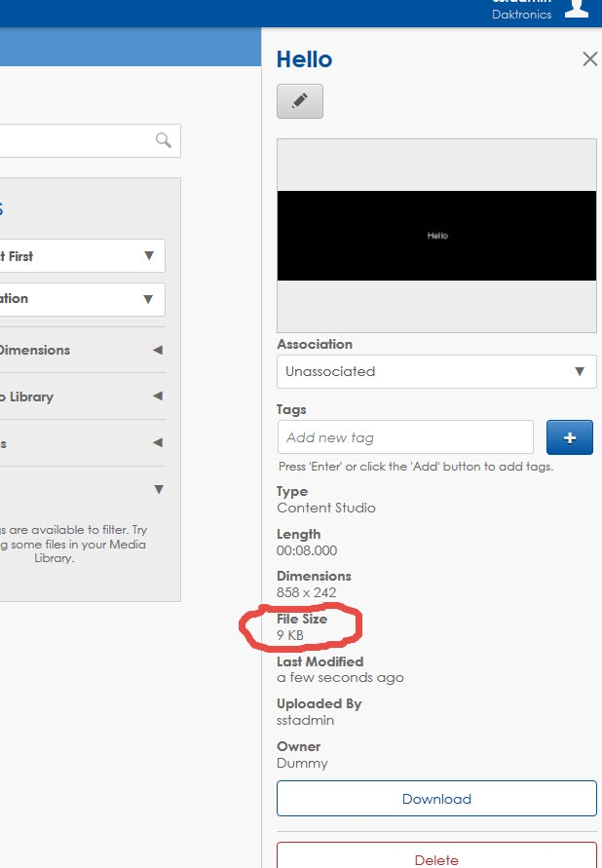Screen dimensions: 602x868
Task: Open the Unassociated association dropdown
Action: pyautogui.click(x=435, y=371)
